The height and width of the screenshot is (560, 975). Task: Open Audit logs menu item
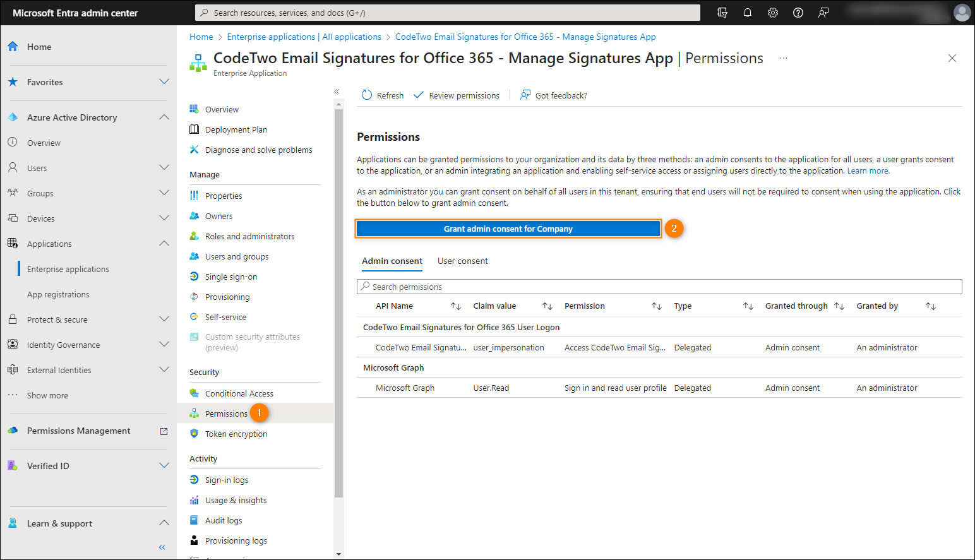pos(224,520)
